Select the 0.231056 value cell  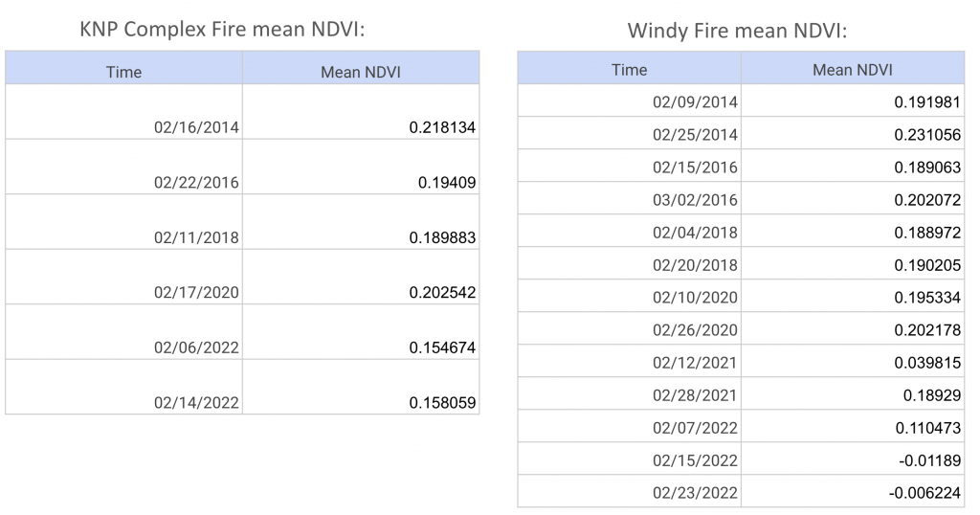point(927,135)
